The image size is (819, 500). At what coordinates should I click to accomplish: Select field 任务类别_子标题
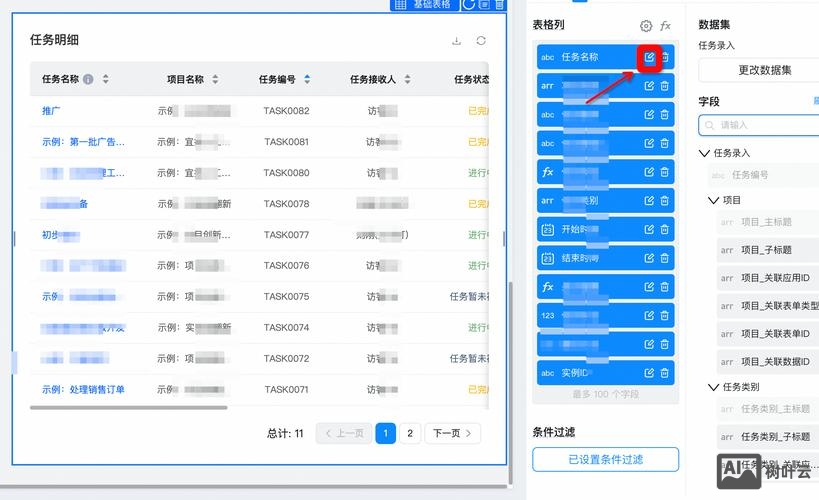pos(767,437)
